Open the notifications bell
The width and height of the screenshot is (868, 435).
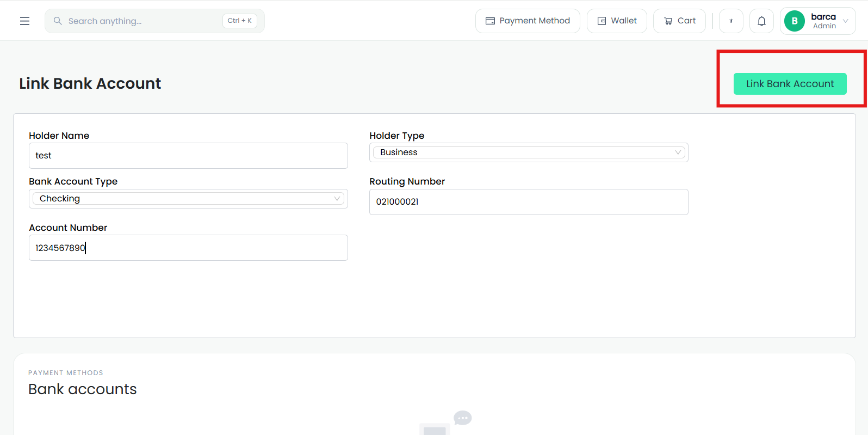[x=761, y=21]
